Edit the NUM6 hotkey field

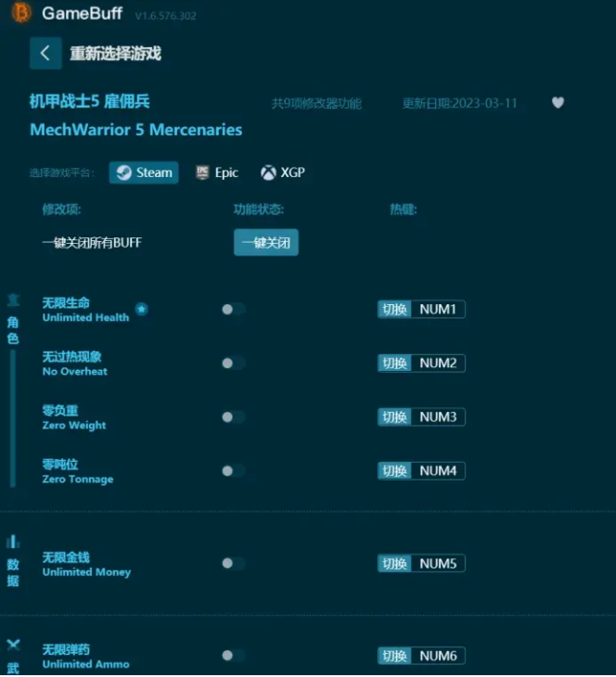point(438,656)
